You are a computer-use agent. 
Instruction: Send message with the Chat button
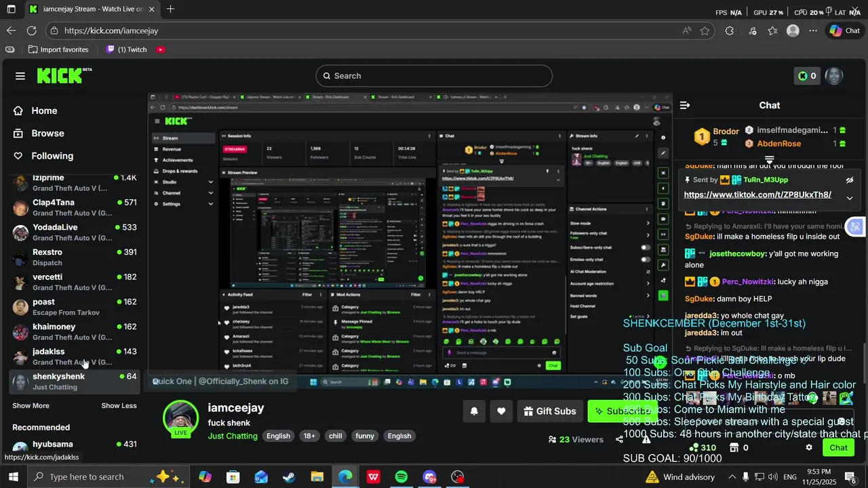(838, 447)
